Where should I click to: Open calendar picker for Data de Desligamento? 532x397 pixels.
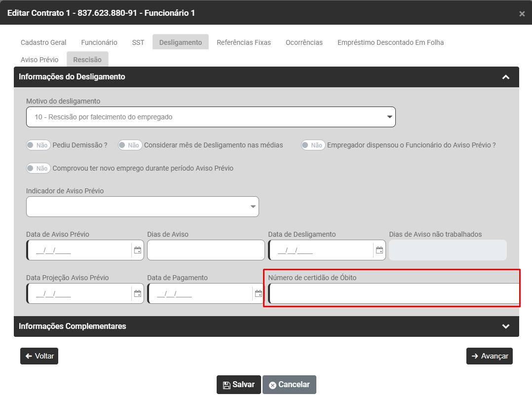pyautogui.click(x=380, y=251)
